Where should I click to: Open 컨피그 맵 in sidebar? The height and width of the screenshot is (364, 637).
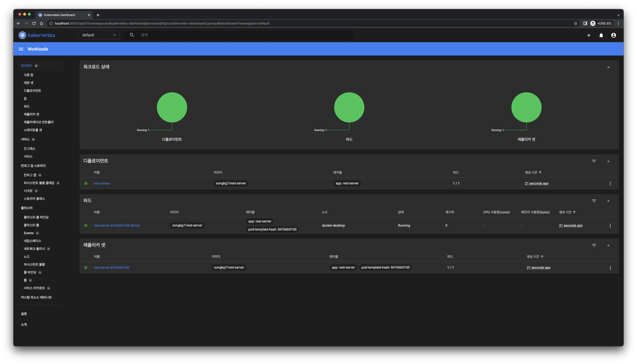pyautogui.click(x=30, y=175)
